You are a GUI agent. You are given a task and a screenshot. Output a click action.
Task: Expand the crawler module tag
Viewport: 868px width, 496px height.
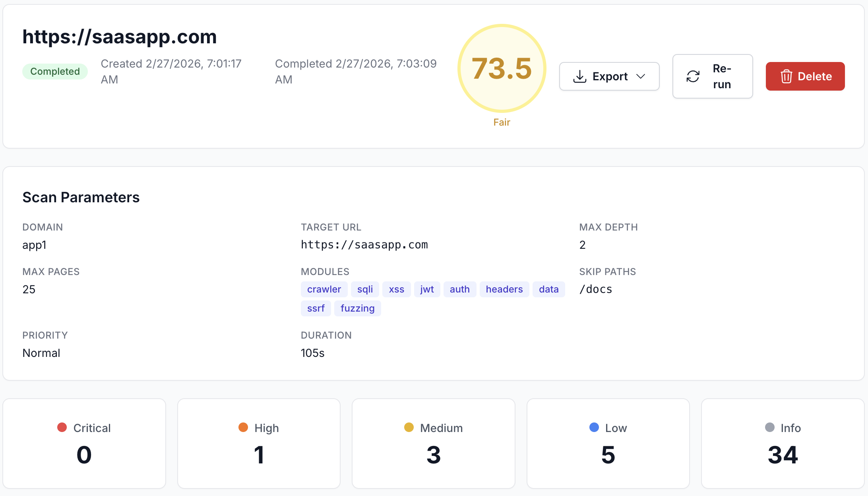(324, 289)
